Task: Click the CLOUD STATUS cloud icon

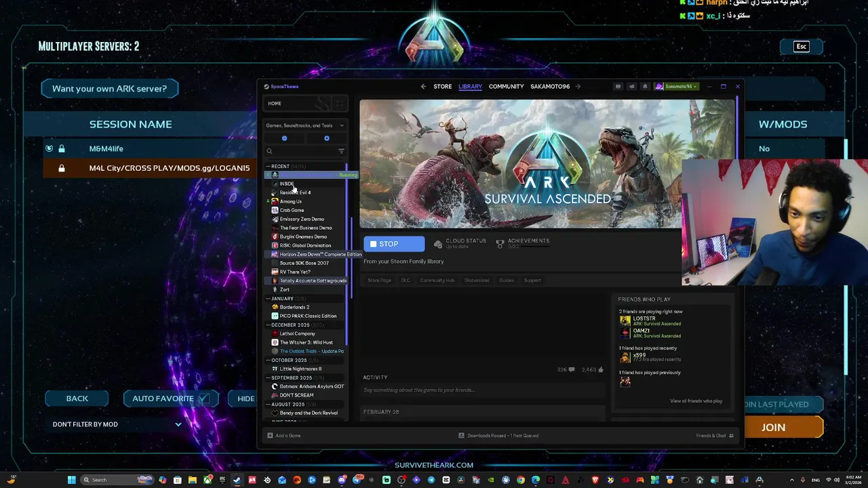Action: point(438,243)
